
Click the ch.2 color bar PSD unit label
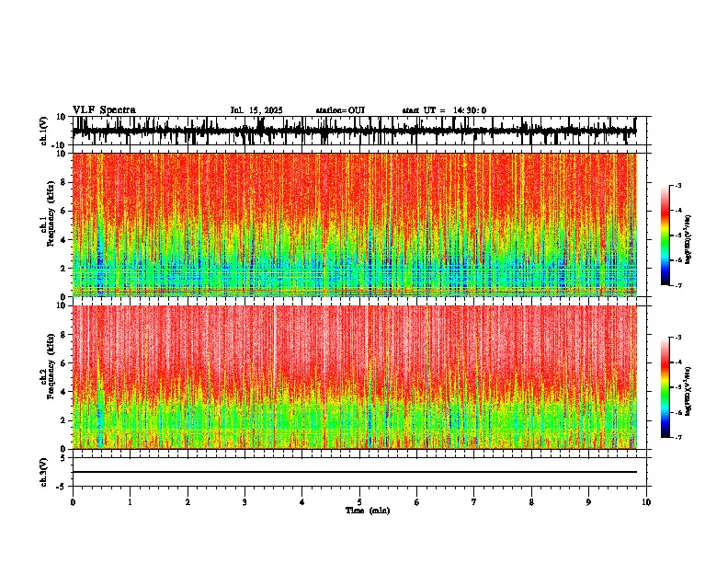(x=688, y=391)
